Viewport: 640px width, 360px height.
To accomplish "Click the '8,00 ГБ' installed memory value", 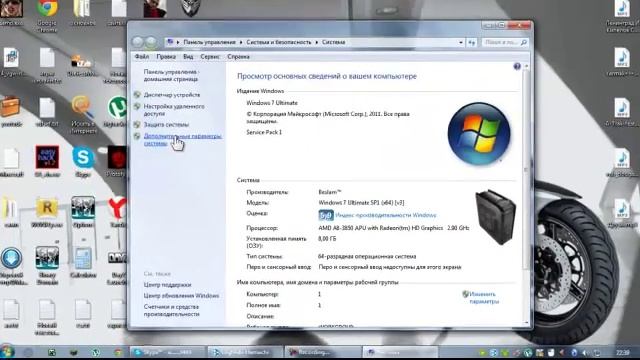I will 327,239.
